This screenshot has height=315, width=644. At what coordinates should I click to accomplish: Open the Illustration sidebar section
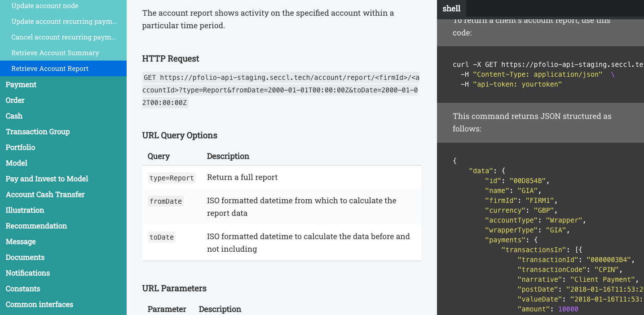(x=25, y=210)
